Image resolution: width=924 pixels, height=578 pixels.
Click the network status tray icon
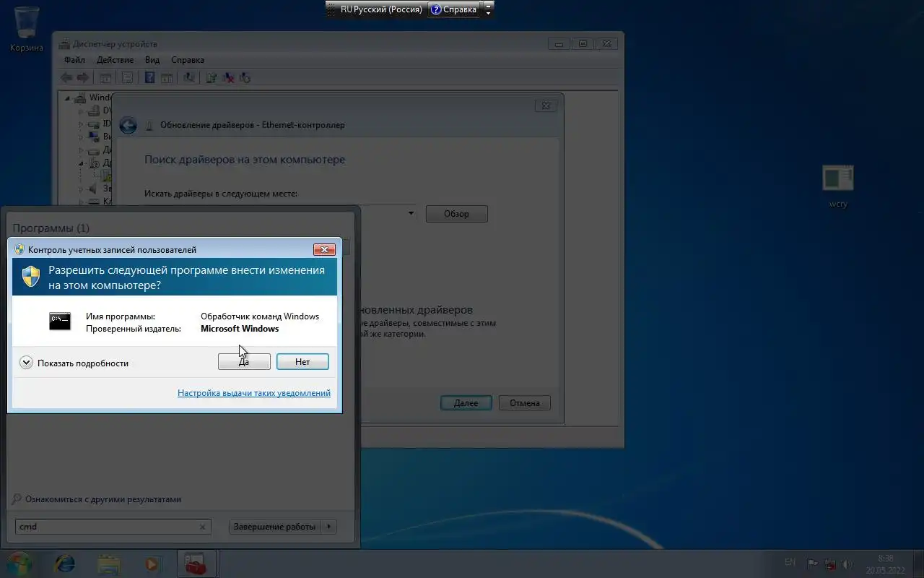[830, 564]
